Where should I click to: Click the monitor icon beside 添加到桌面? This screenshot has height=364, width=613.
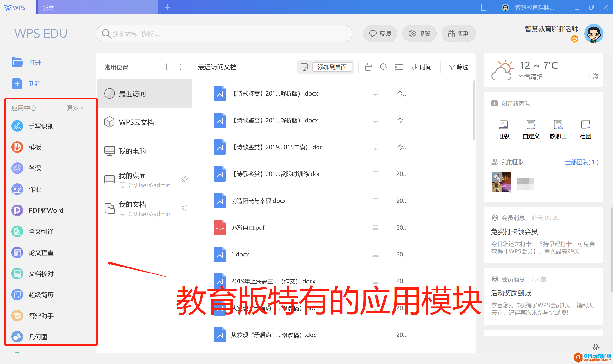click(x=304, y=67)
